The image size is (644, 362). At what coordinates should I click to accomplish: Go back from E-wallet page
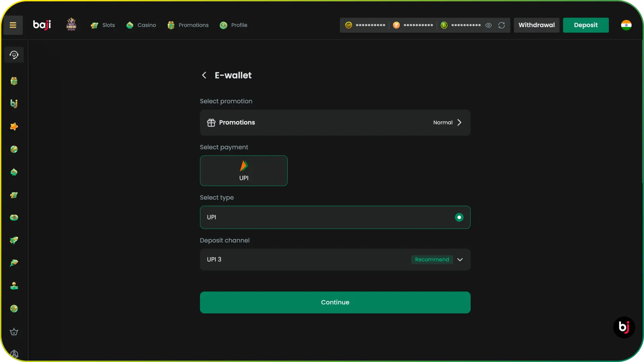[x=204, y=75]
